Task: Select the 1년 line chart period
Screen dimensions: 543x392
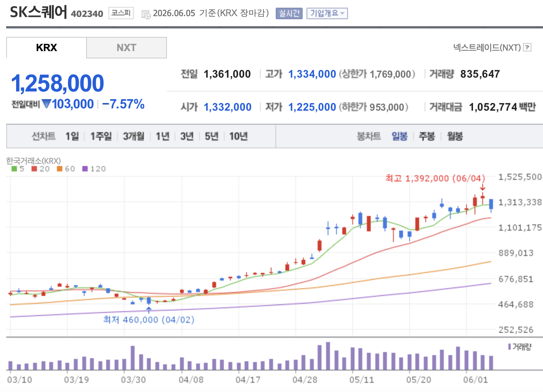Action: click(x=162, y=136)
